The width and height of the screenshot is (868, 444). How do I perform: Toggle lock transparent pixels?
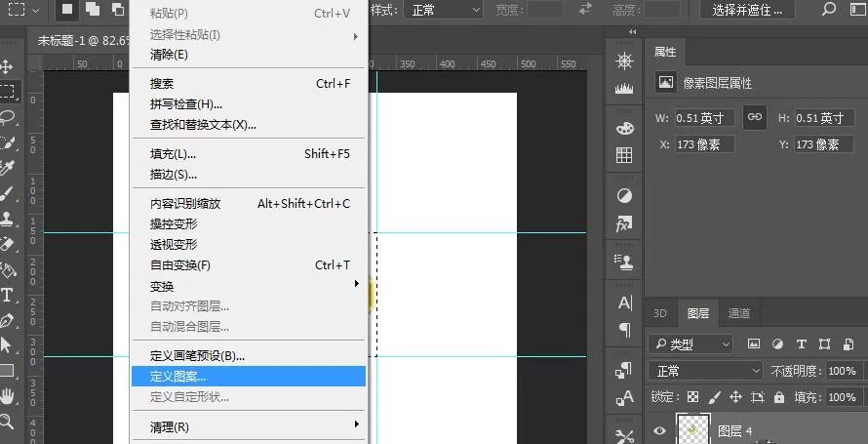pos(692,397)
